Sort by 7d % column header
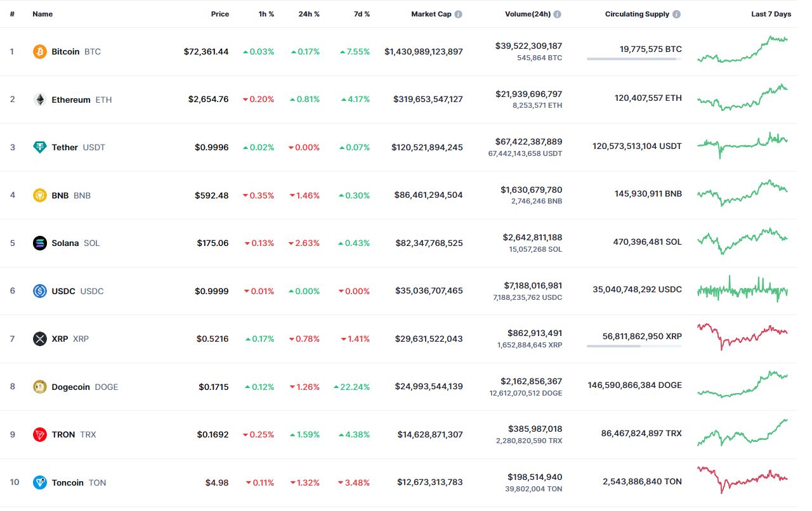The height and width of the screenshot is (511, 812). point(361,14)
